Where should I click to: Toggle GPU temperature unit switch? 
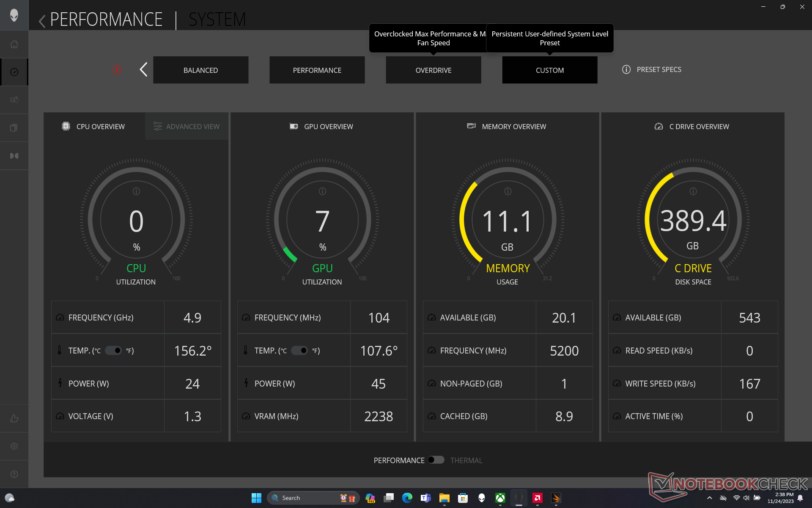point(299,351)
